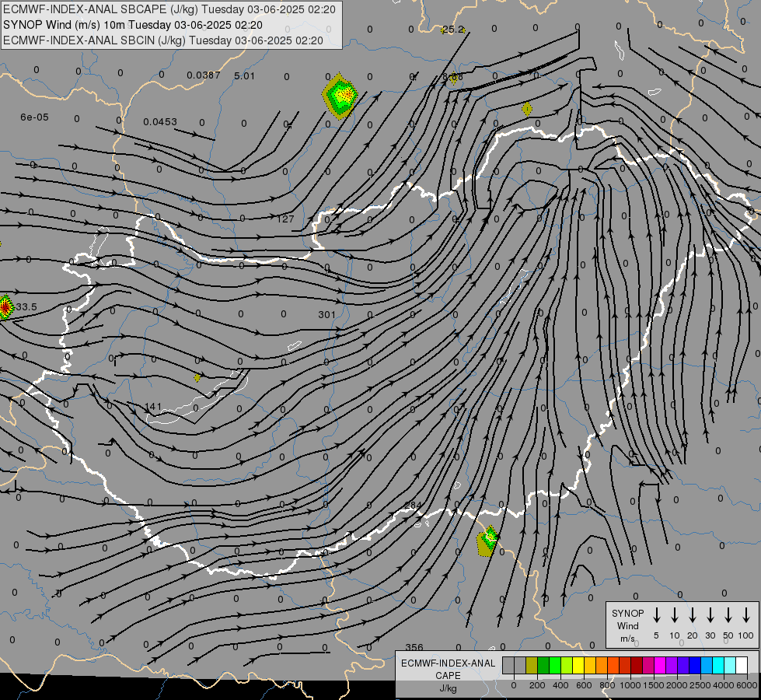Pick the pure yellow swatch in color bar
The height and width of the screenshot is (700, 761).
pyautogui.click(x=578, y=665)
